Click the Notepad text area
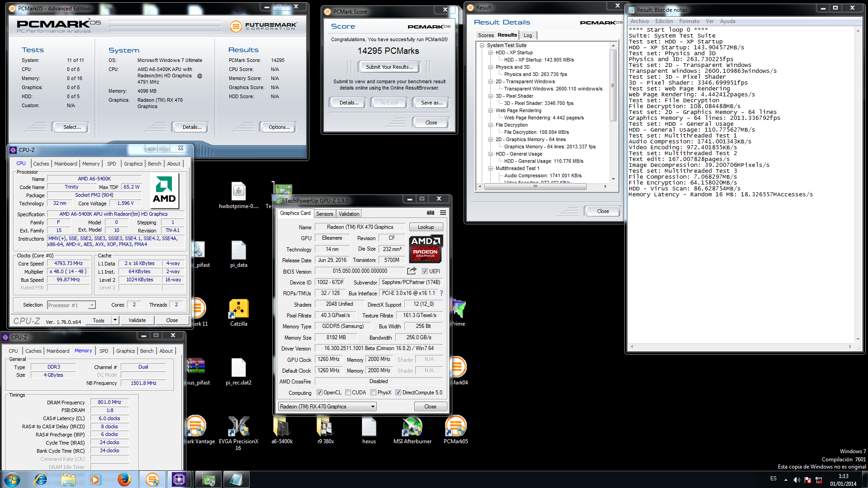The height and width of the screenshot is (488, 868). click(x=740, y=185)
